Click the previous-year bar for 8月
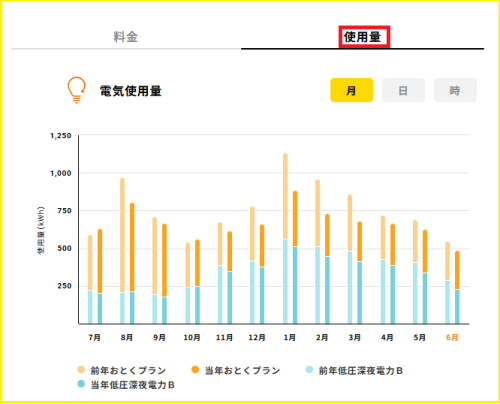Viewport: 500px width, 404px height. [x=122, y=251]
